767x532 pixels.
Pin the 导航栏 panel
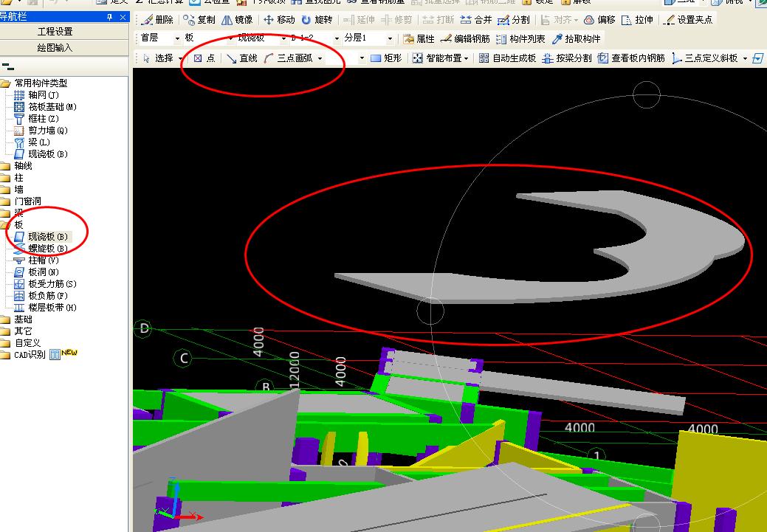109,17
